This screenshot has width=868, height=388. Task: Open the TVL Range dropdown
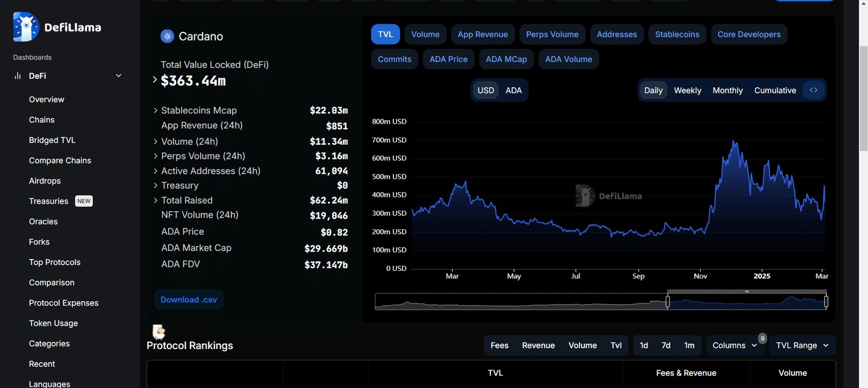(x=802, y=345)
